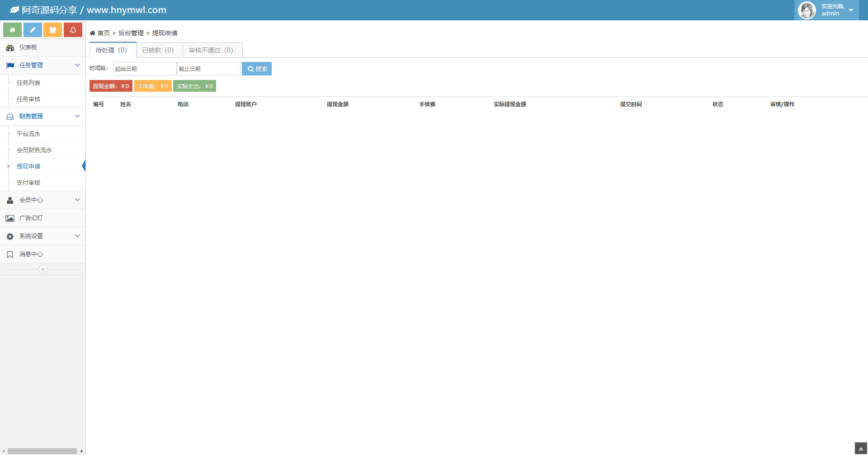Click the 起始日期 start date field
Viewport: 868px width, 455px height.
pyautogui.click(x=145, y=69)
